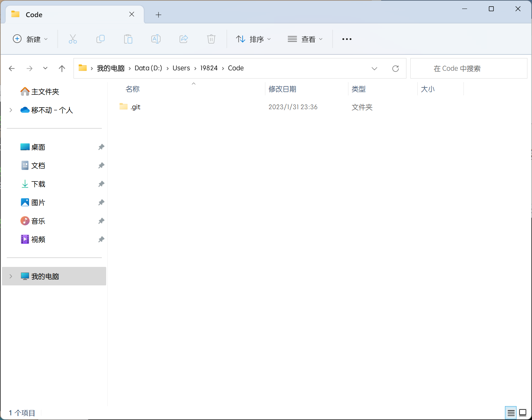This screenshot has width=532, height=420.
Task: Click Code in the breadcrumb path
Action: click(x=236, y=68)
